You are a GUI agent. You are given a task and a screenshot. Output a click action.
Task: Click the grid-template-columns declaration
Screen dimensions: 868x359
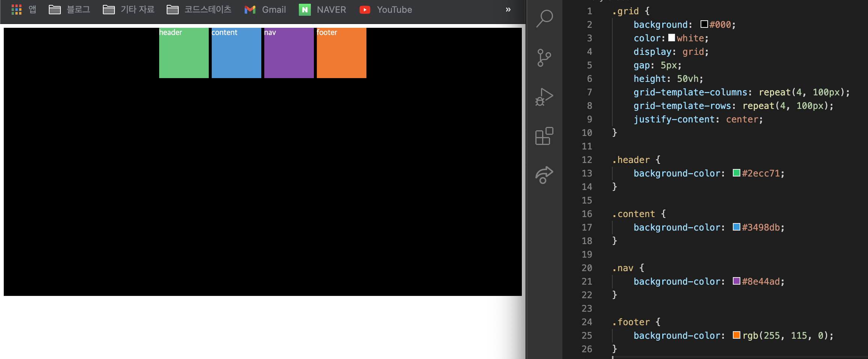pyautogui.click(x=741, y=92)
